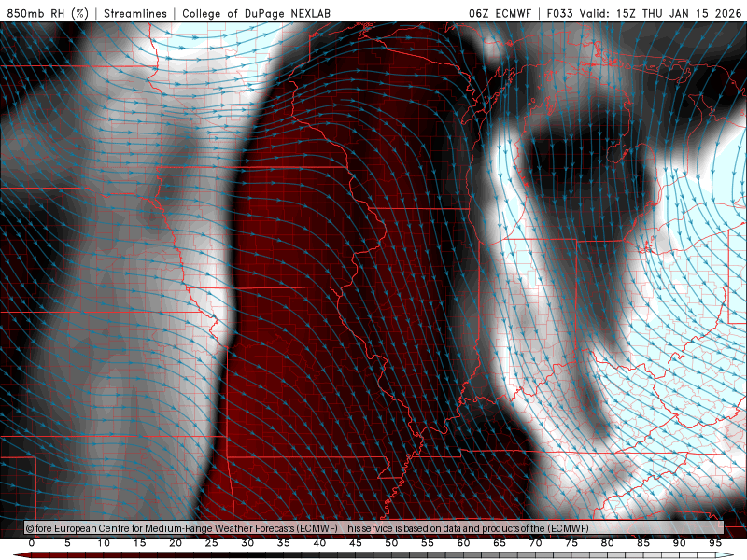
Task: Select the "Streamlines" label in the header
Action: tap(135, 13)
